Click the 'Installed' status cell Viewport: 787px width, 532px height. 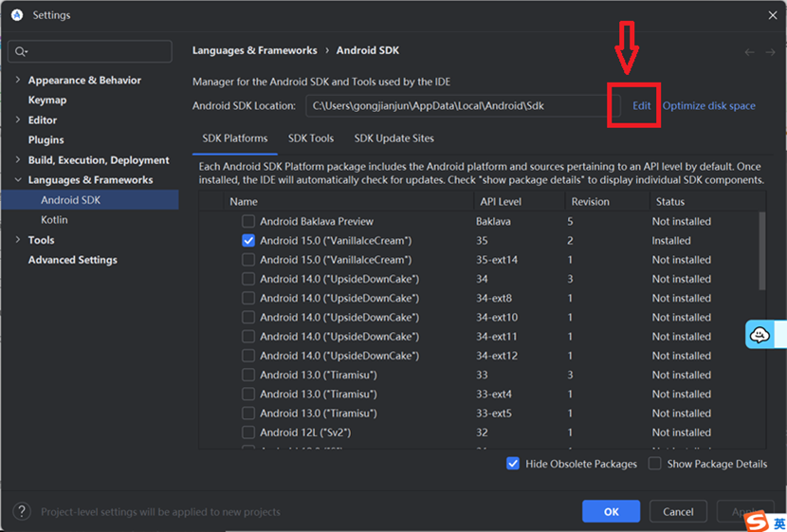[671, 241]
